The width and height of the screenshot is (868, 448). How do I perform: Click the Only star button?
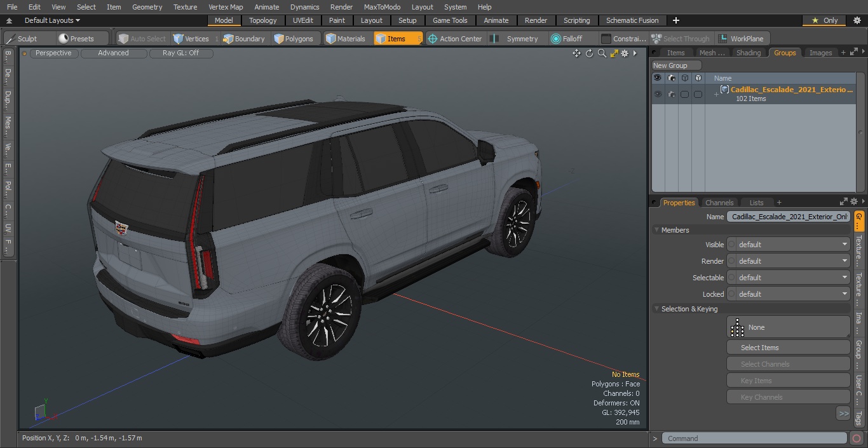[824, 20]
